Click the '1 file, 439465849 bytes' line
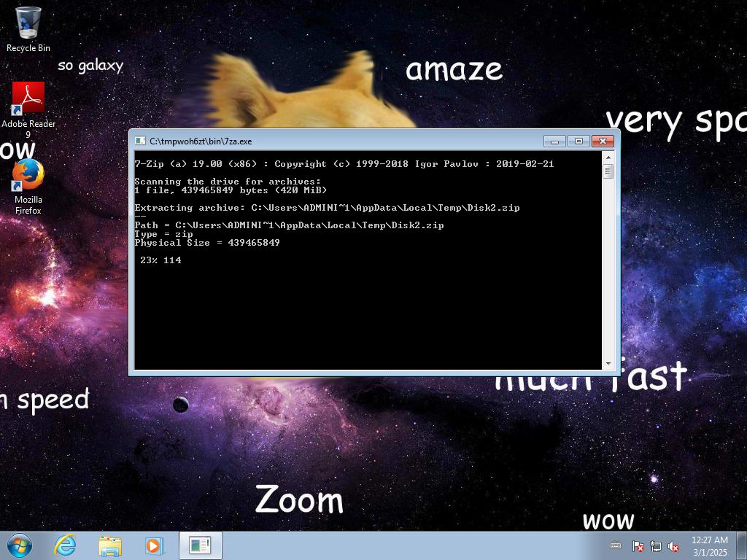Screen dimensions: 747x560 [231, 190]
